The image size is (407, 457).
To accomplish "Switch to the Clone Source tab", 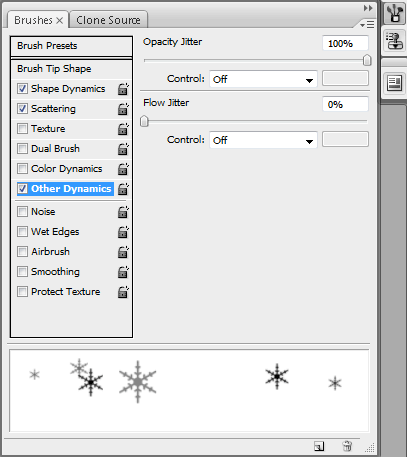I will pyautogui.click(x=108, y=20).
